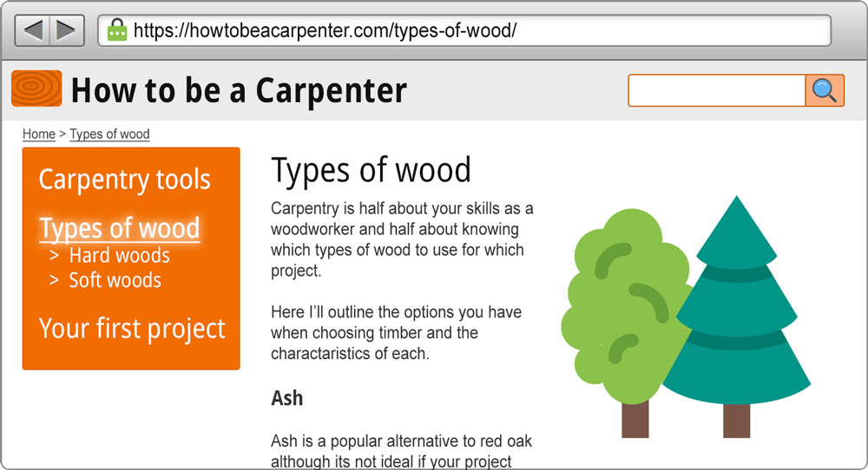This screenshot has height=470, width=868.
Task: Click the paragraph starting 'Carpentry is half'
Action: click(402, 239)
